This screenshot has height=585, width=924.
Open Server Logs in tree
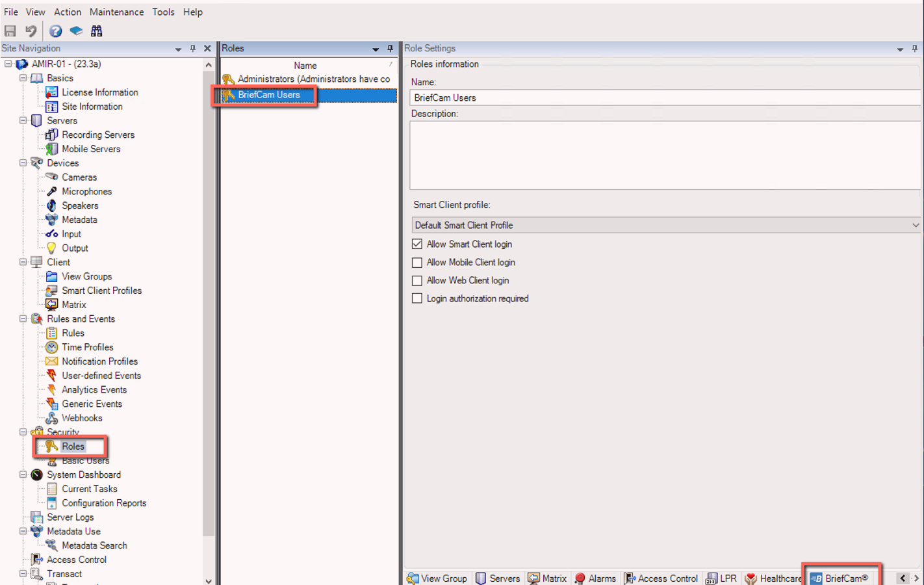click(x=70, y=517)
